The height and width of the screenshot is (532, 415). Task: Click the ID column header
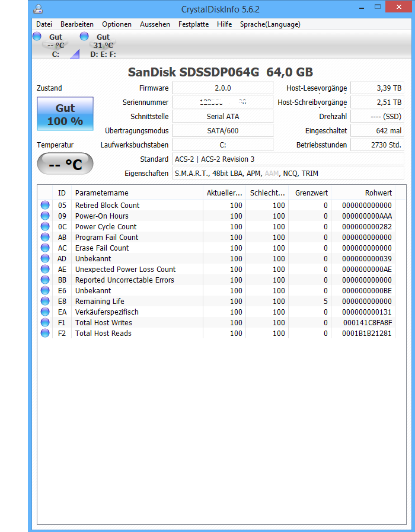point(62,193)
